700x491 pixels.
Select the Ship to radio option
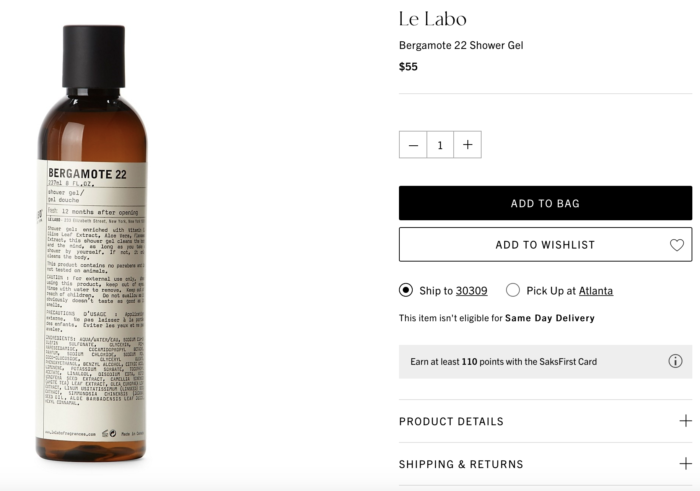[406, 291]
